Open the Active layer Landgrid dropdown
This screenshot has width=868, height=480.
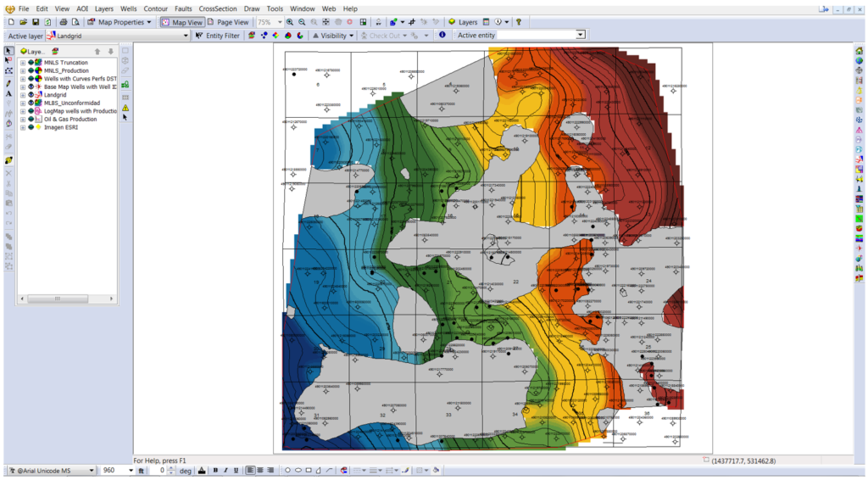point(186,36)
